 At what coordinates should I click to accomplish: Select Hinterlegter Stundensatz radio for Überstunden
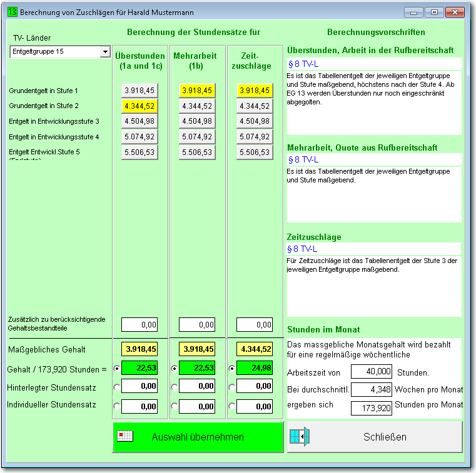click(x=117, y=387)
